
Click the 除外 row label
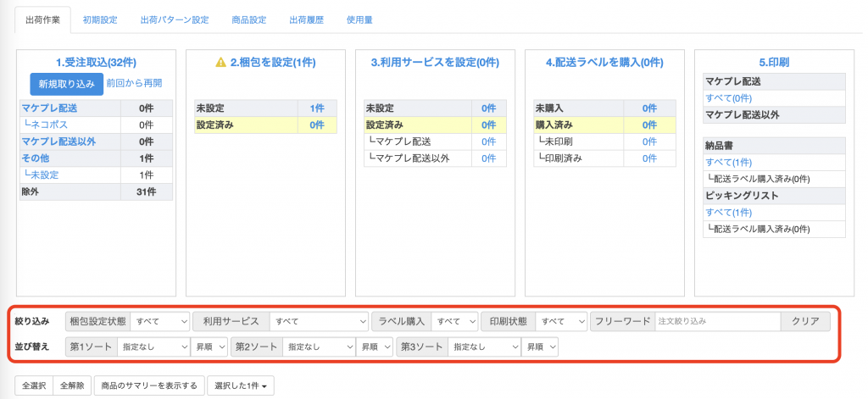pos(30,192)
